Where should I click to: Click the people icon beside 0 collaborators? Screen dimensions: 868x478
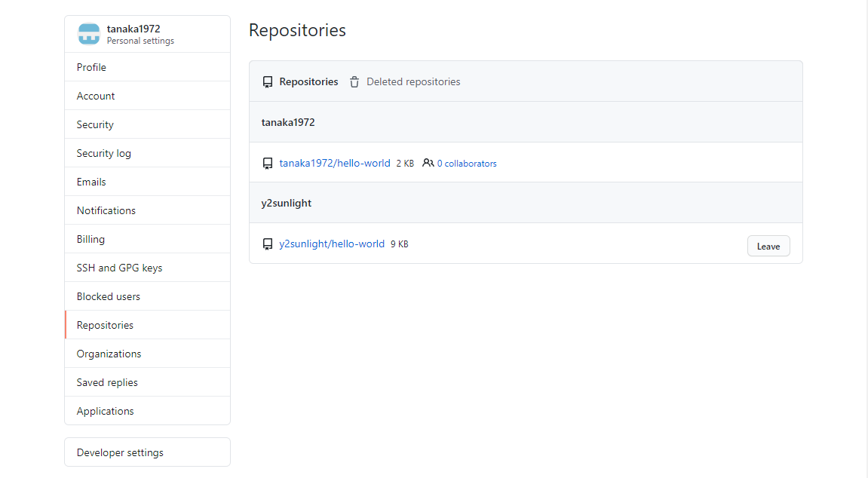[x=428, y=163]
